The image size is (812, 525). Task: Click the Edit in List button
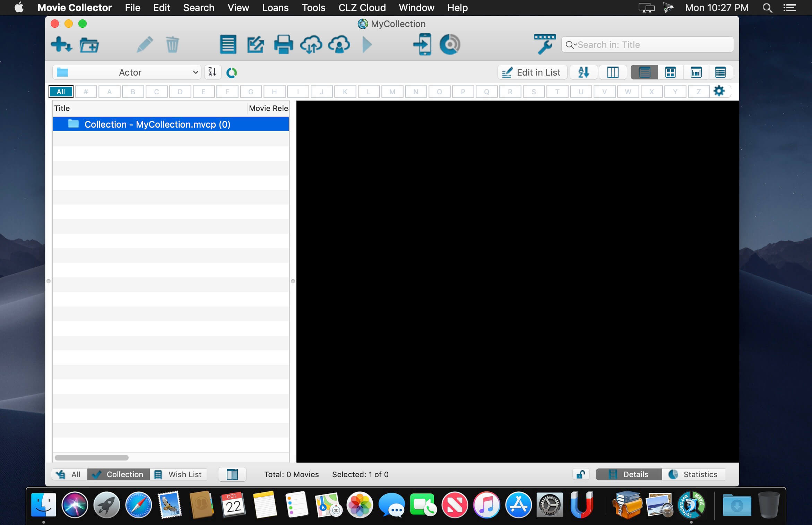point(532,72)
